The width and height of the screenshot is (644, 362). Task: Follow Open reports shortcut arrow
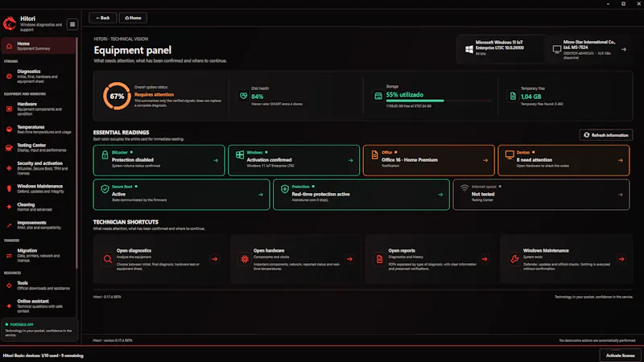click(485, 259)
